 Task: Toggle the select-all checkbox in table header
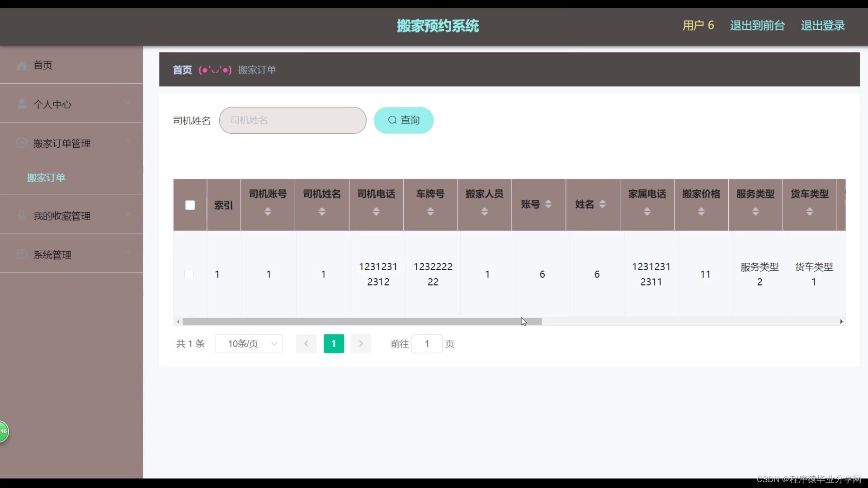pyautogui.click(x=190, y=205)
